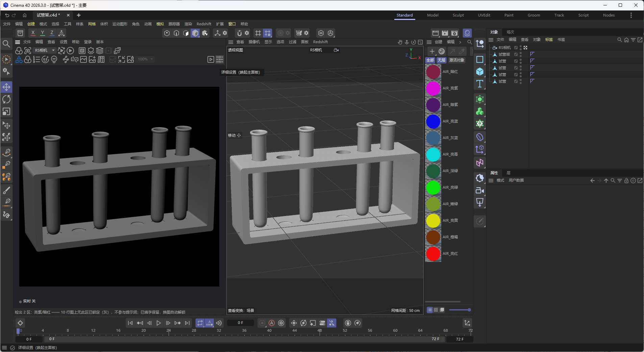The width and height of the screenshot is (644, 352).
Task: Add a camera object from right toolbar
Action: 480,190
